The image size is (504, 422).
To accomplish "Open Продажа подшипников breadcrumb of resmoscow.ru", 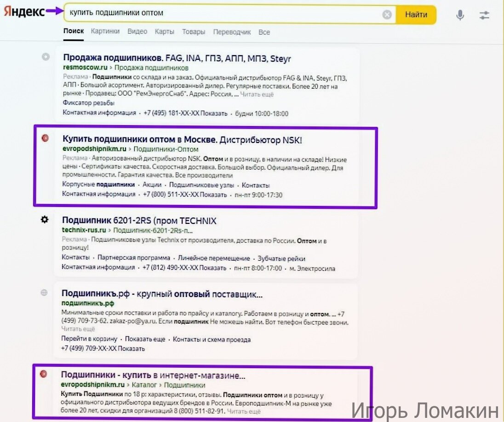I will point(151,68).
